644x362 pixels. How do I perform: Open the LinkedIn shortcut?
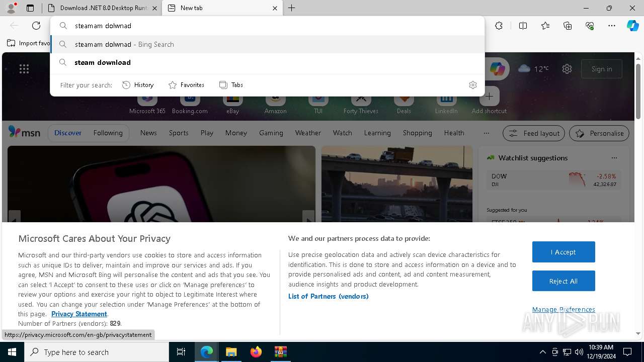[446, 102]
